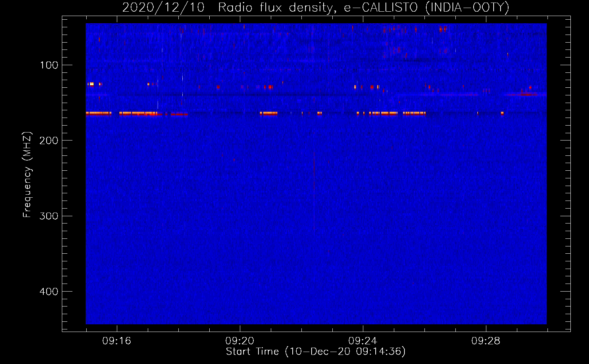The height and width of the screenshot is (364, 589).
Task: Select the 100 frequency tick label
Action: 49,65
